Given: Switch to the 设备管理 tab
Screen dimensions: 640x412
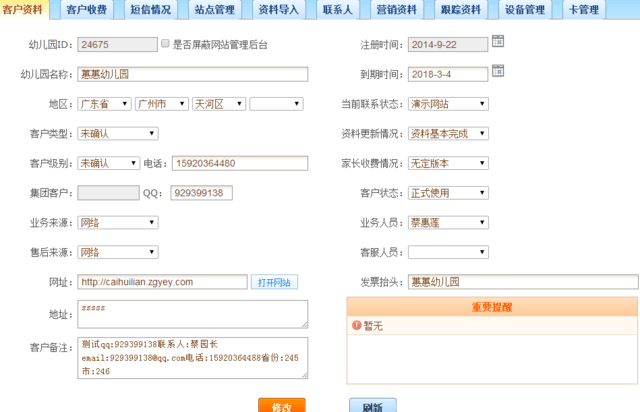Looking at the screenshot, I should pyautogui.click(x=525, y=9).
